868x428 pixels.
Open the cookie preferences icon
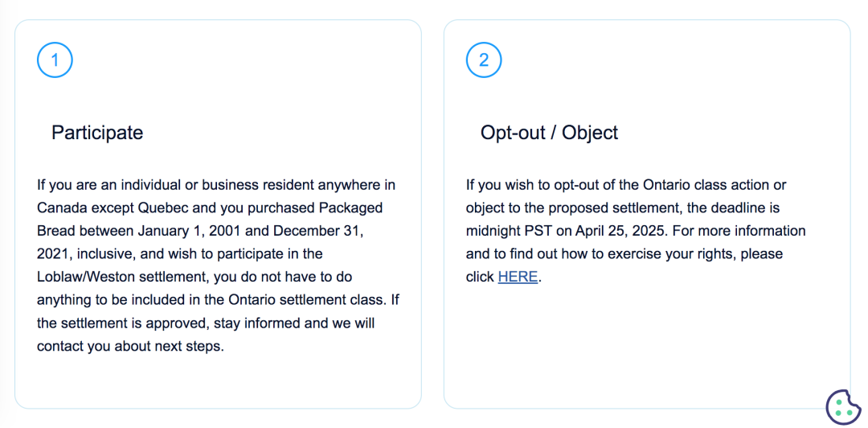843,407
